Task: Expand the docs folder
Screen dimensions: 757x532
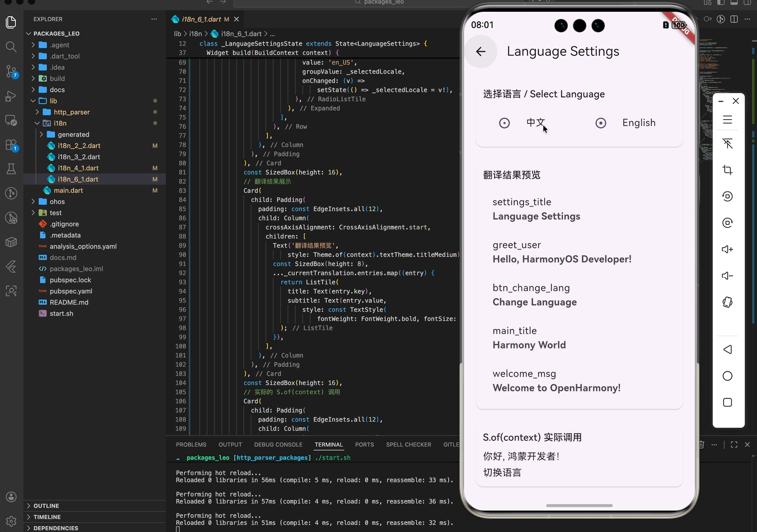Action: click(95, 90)
